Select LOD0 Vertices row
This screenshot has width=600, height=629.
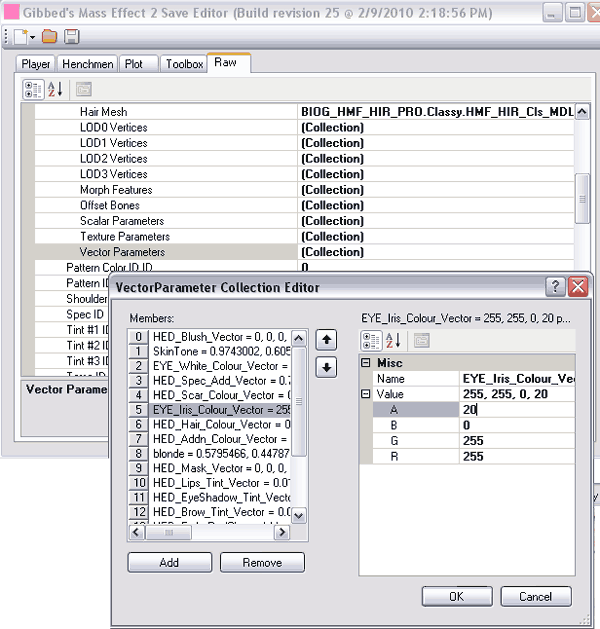[x=304, y=127]
